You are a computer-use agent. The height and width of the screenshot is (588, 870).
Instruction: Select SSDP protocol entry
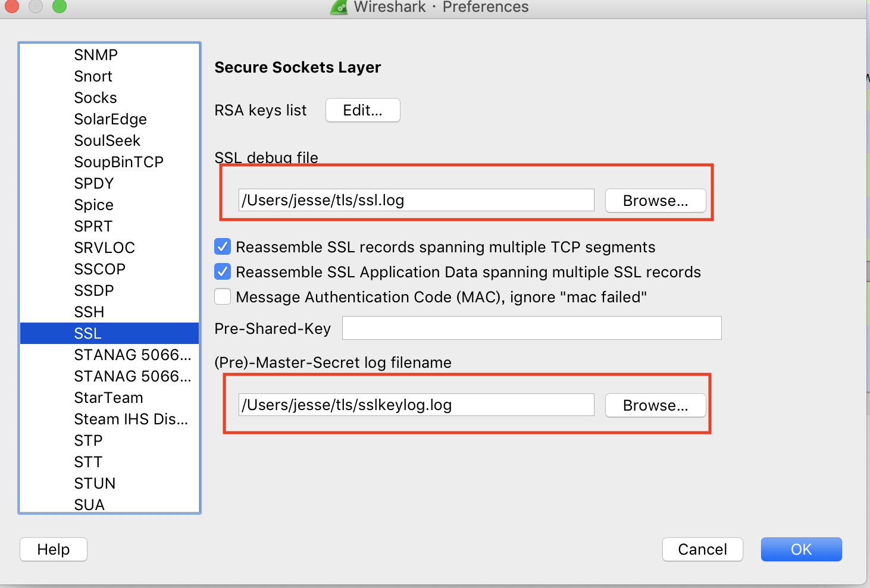(109, 290)
